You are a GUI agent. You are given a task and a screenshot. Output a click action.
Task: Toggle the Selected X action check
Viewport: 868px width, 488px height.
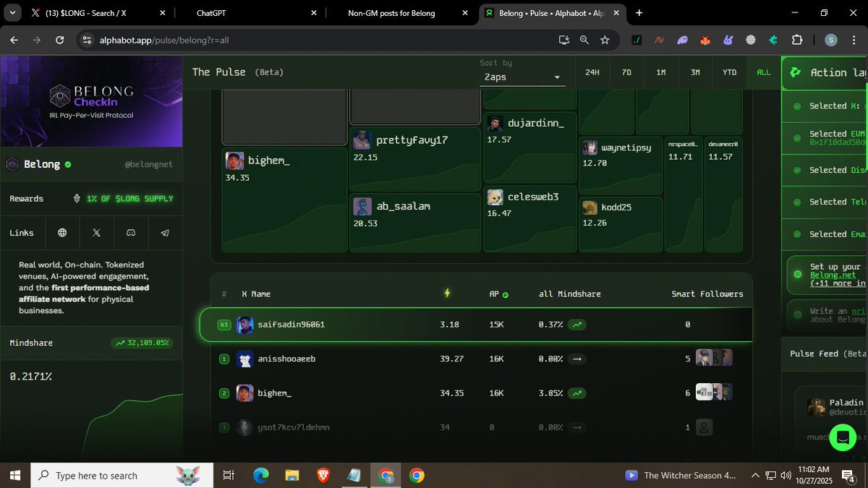click(797, 106)
